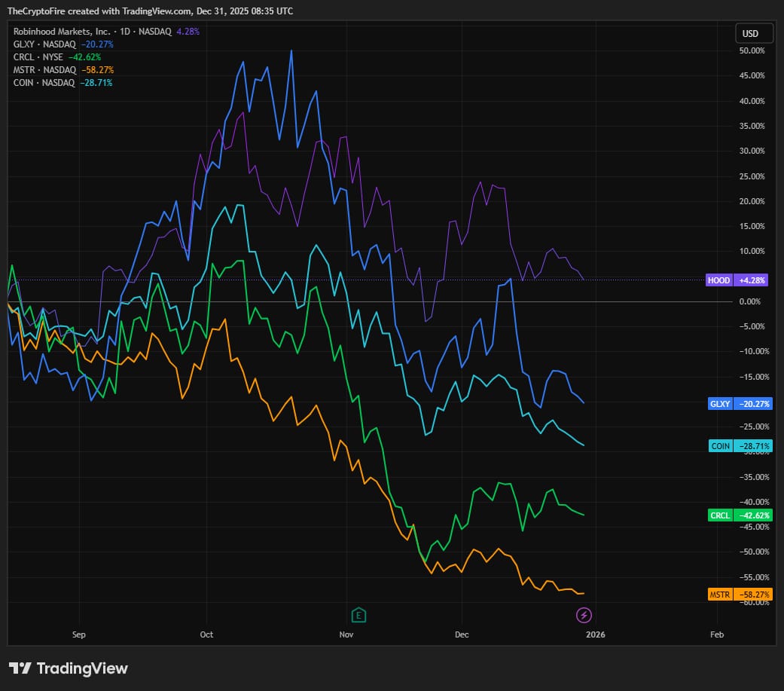The image size is (784, 691).
Task: Click the -20.27% value in legend
Action: (97, 44)
